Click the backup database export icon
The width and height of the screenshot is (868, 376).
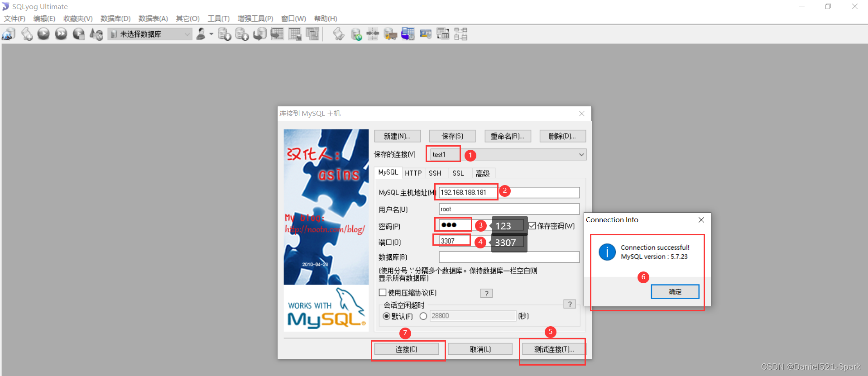point(242,34)
